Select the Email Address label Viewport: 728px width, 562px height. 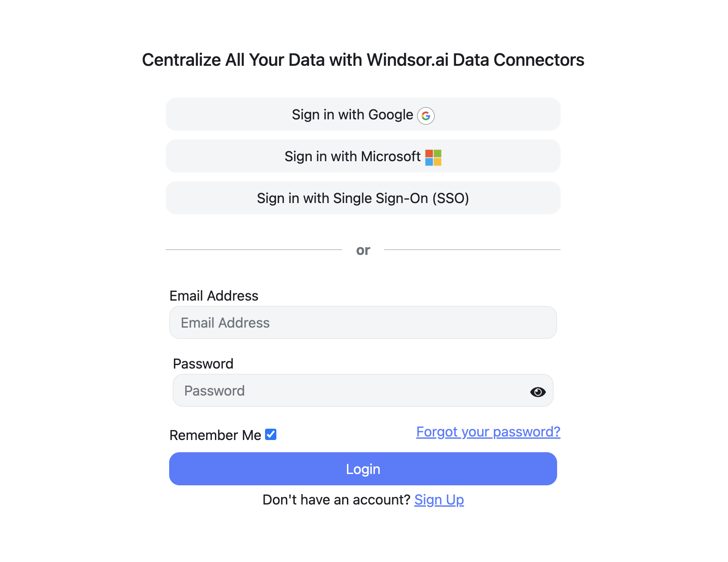214,296
